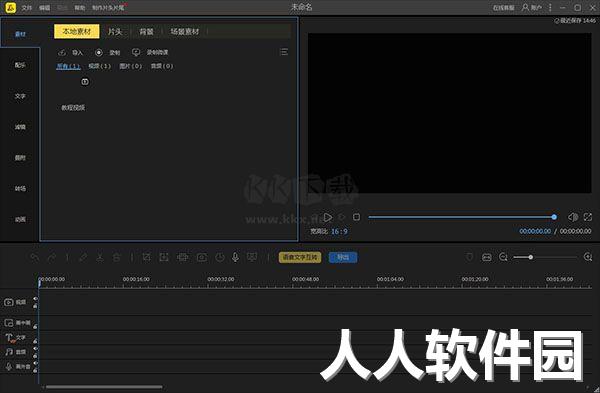Switch to the 场景素材 tab
600x393 pixels.
(x=185, y=31)
